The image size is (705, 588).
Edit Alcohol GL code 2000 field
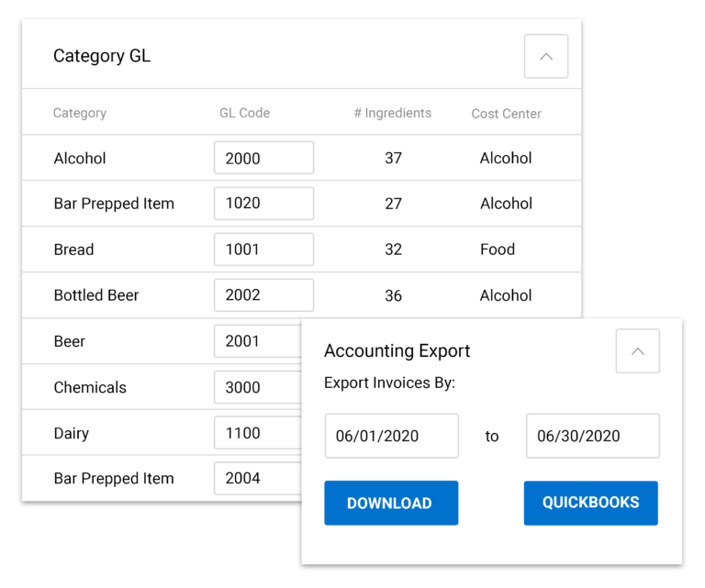click(x=263, y=158)
